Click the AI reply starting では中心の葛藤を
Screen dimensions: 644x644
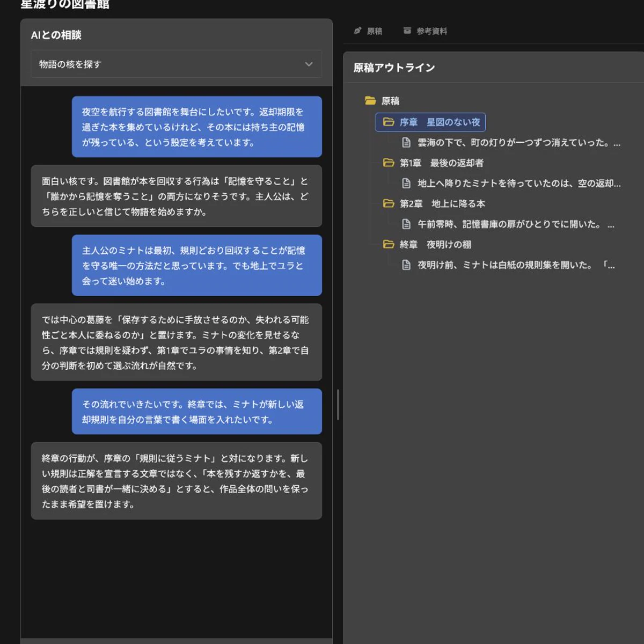click(176, 342)
